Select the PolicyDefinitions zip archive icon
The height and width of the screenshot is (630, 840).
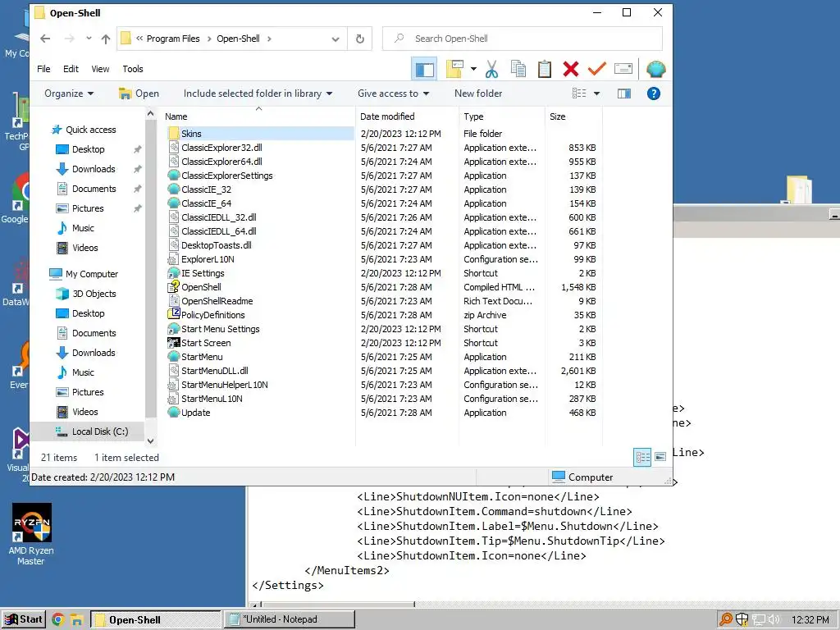pyautogui.click(x=174, y=314)
